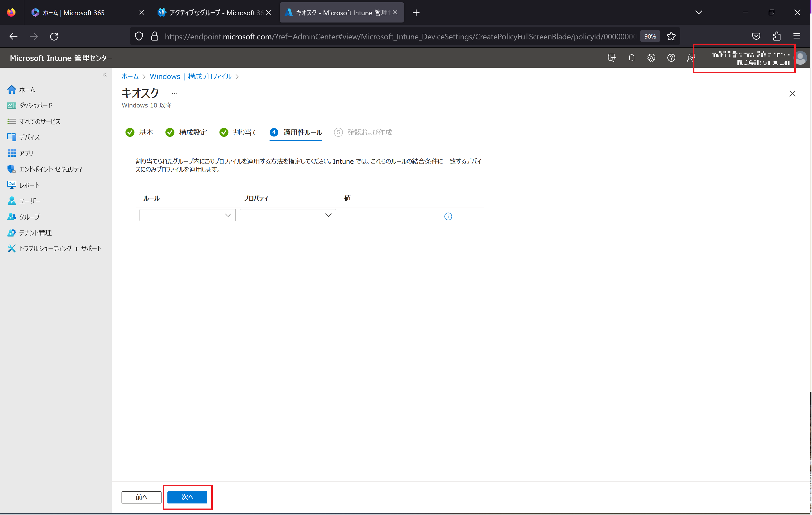Viewport: 812px width, 515px height.
Task: Close the ホーム | Microsoft 365 tab
Action: coord(142,12)
